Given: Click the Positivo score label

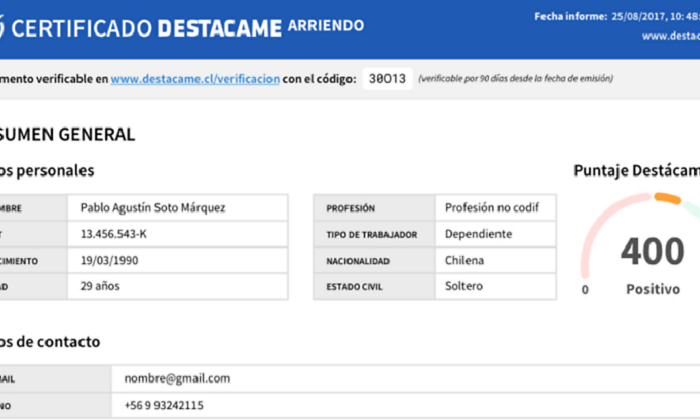Looking at the screenshot, I should click(653, 289).
